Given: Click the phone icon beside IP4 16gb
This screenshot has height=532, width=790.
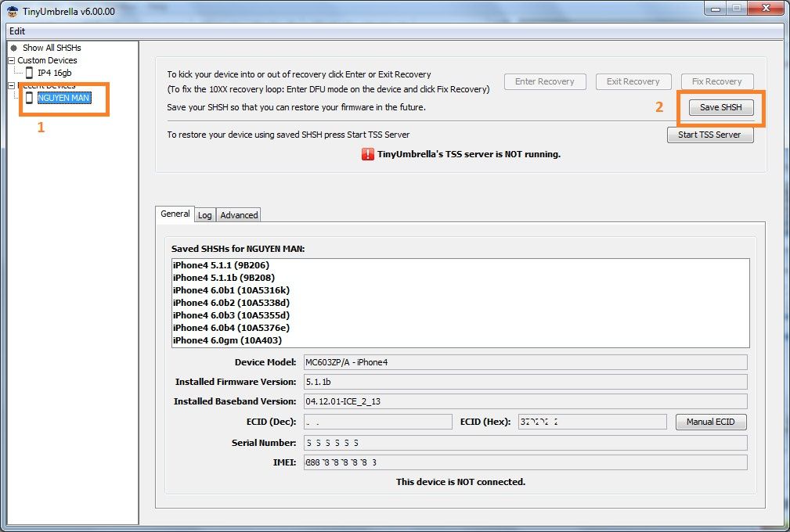Looking at the screenshot, I should pos(29,73).
